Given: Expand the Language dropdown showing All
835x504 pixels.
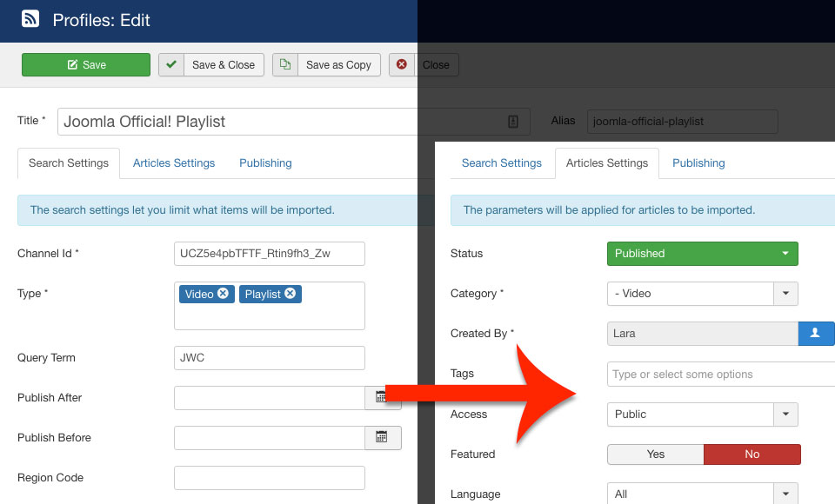Looking at the screenshot, I should 703,494.
